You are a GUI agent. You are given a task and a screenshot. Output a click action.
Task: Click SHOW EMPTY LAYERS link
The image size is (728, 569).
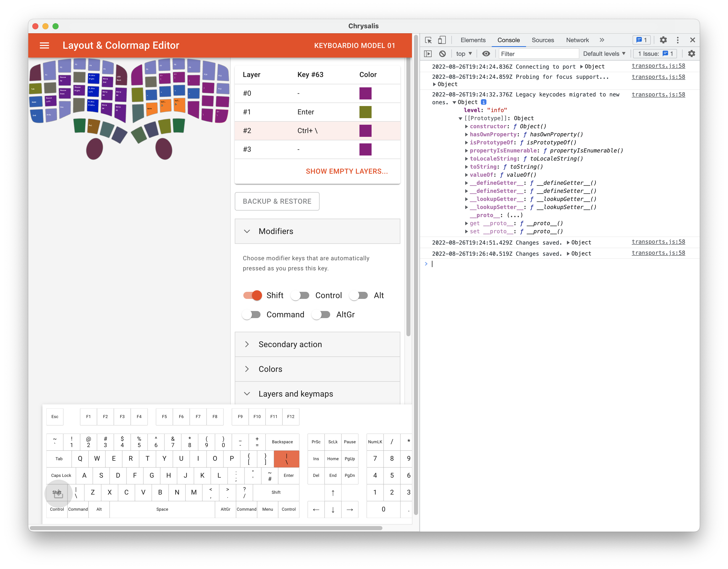point(347,171)
